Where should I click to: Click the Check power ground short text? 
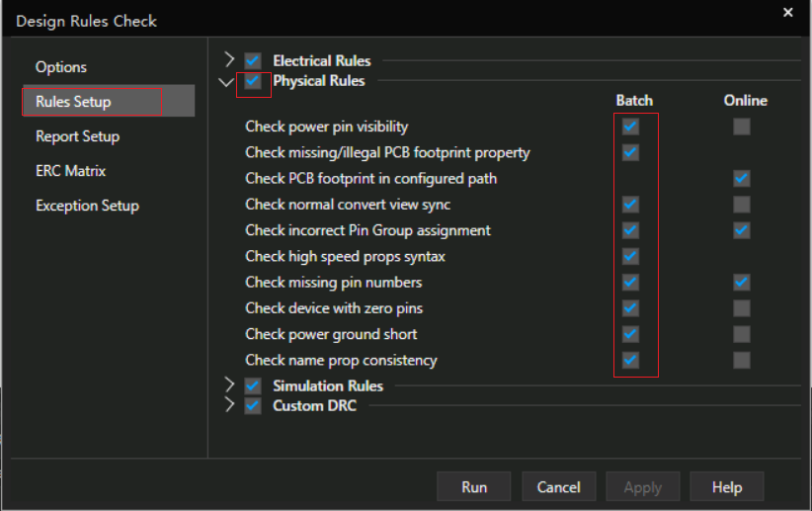(332, 334)
